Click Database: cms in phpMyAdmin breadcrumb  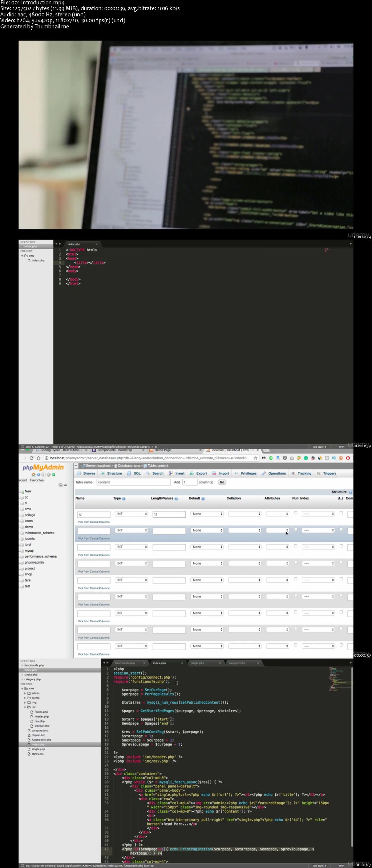tap(127, 465)
